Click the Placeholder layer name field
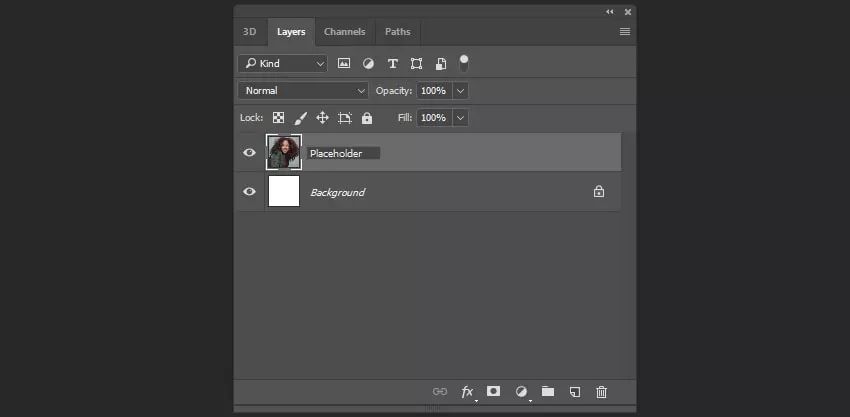This screenshot has height=417, width=850. 344,153
